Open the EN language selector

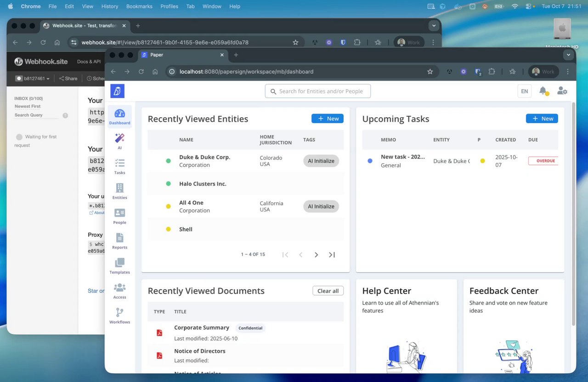[524, 91]
